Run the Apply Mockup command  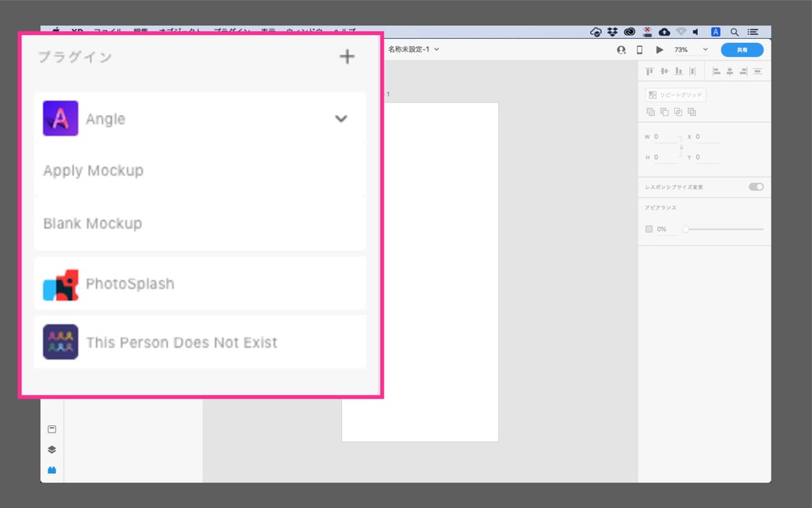[200, 171]
